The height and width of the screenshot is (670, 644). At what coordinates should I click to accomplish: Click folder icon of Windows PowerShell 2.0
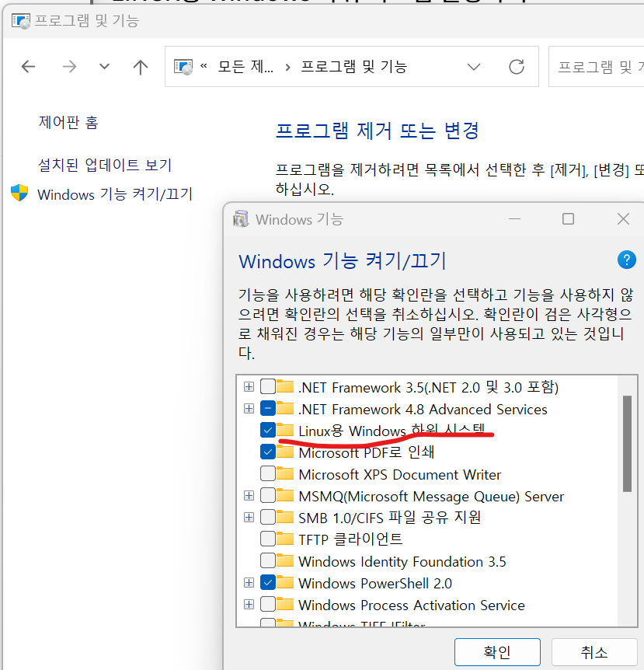point(285,582)
